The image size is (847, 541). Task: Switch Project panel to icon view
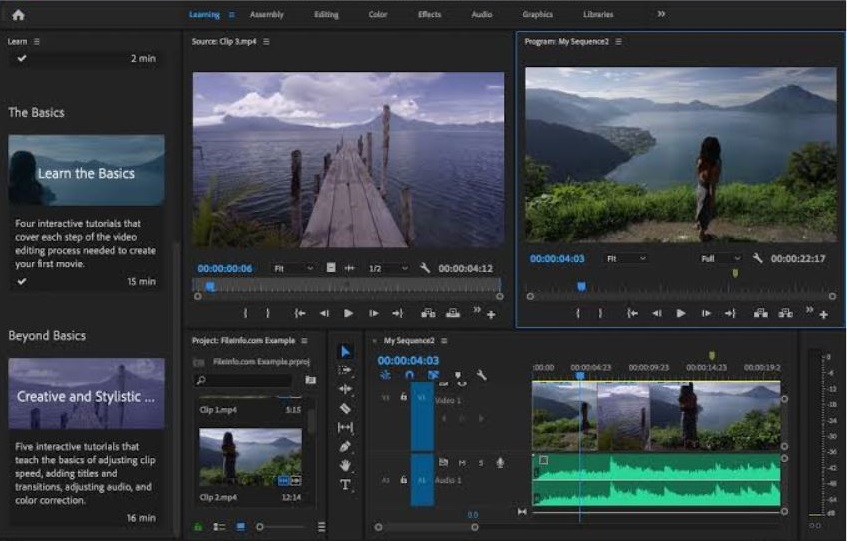tap(240, 527)
